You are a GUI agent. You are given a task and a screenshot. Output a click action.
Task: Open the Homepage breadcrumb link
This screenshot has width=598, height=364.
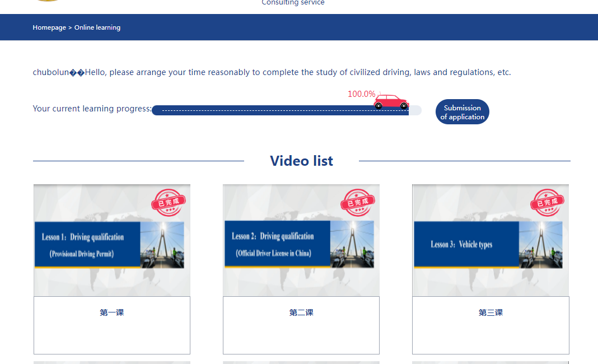coord(49,27)
